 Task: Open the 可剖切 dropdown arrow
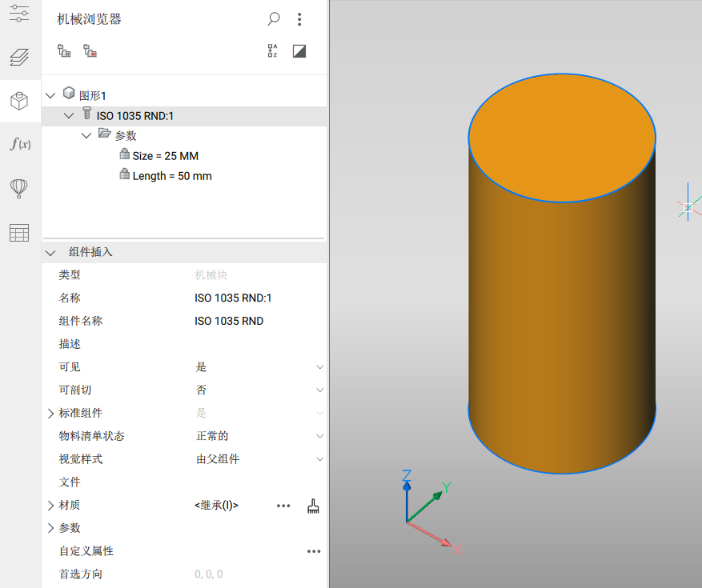coord(319,390)
